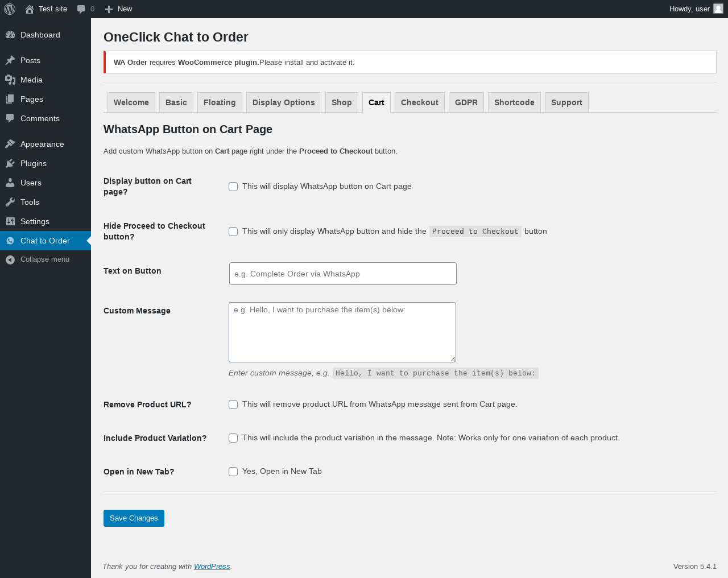Viewport: 728px width, 578px height.
Task: Open the Shop tab
Action: point(342,102)
